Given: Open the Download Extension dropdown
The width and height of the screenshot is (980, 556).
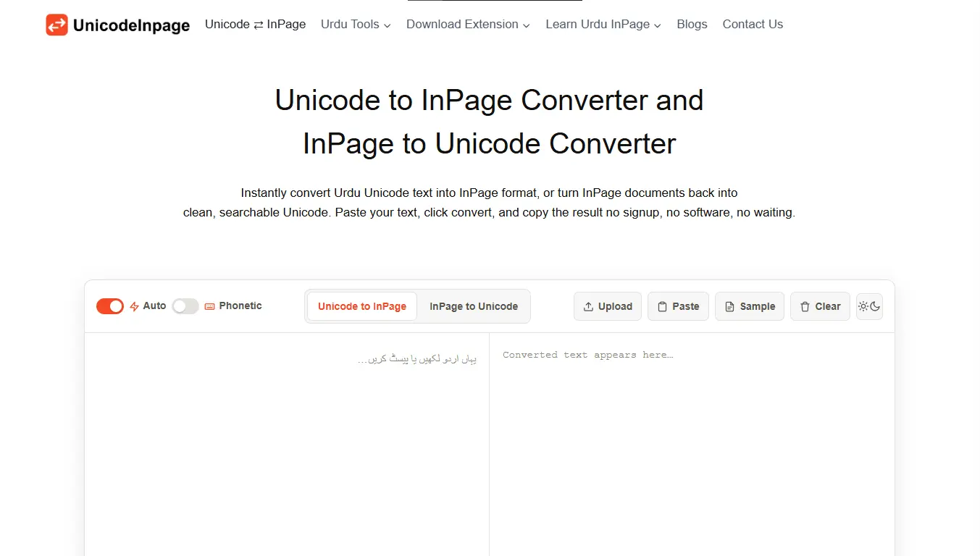Looking at the screenshot, I should [468, 24].
